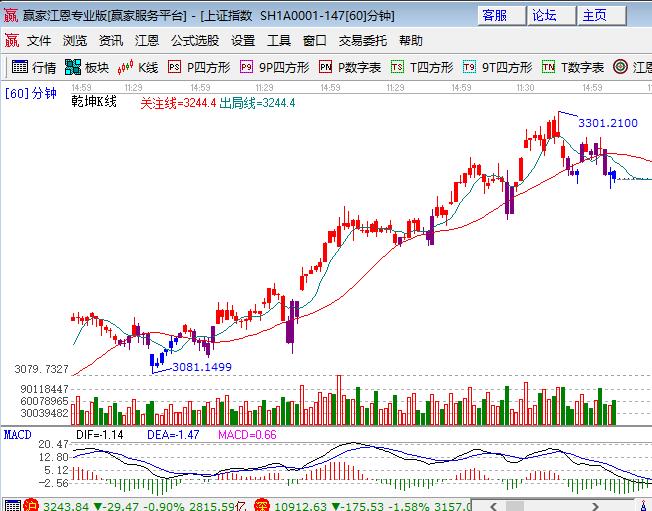
Task: Open the 交易委托 menu
Action: 362,41
